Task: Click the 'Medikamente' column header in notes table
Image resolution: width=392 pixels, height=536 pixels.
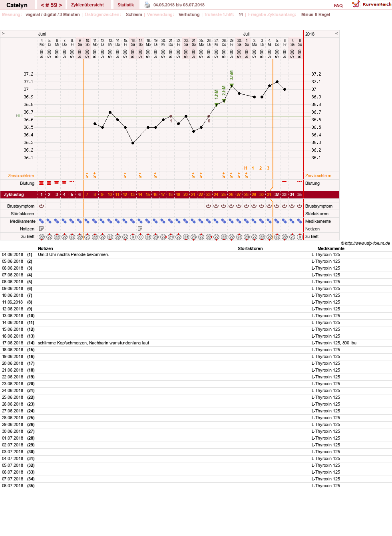Action: 331,248
